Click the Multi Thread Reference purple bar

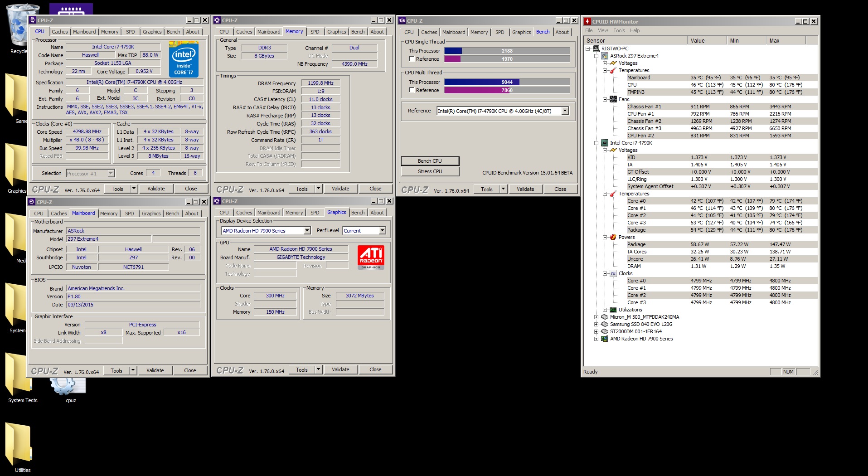(507, 90)
